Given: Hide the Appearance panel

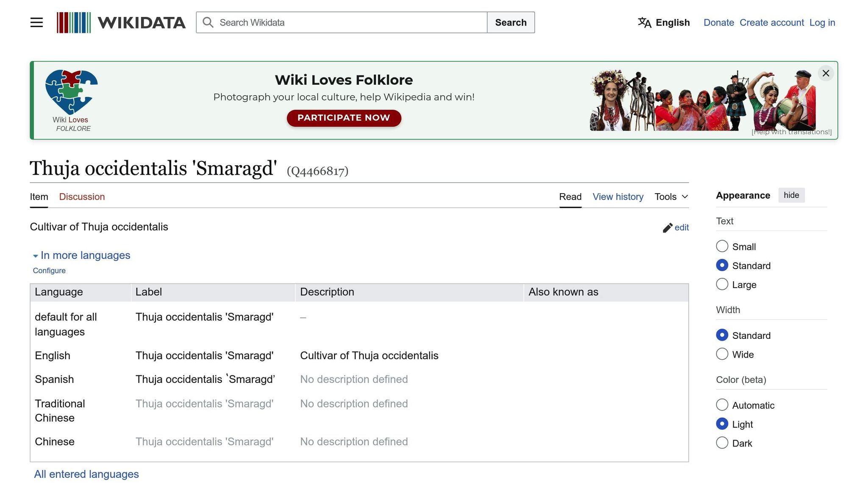Looking at the screenshot, I should pyautogui.click(x=791, y=195).
